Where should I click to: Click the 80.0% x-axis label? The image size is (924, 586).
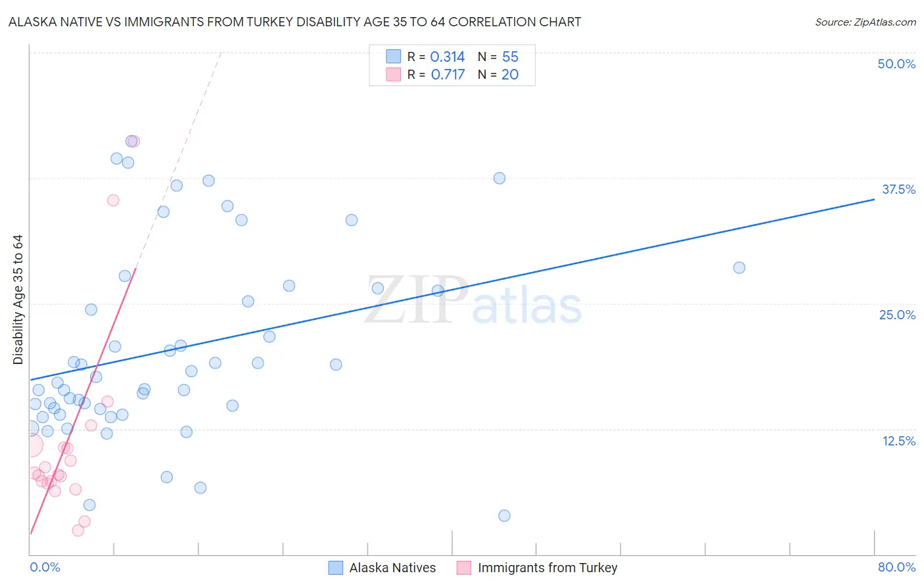tap(896, 567)
